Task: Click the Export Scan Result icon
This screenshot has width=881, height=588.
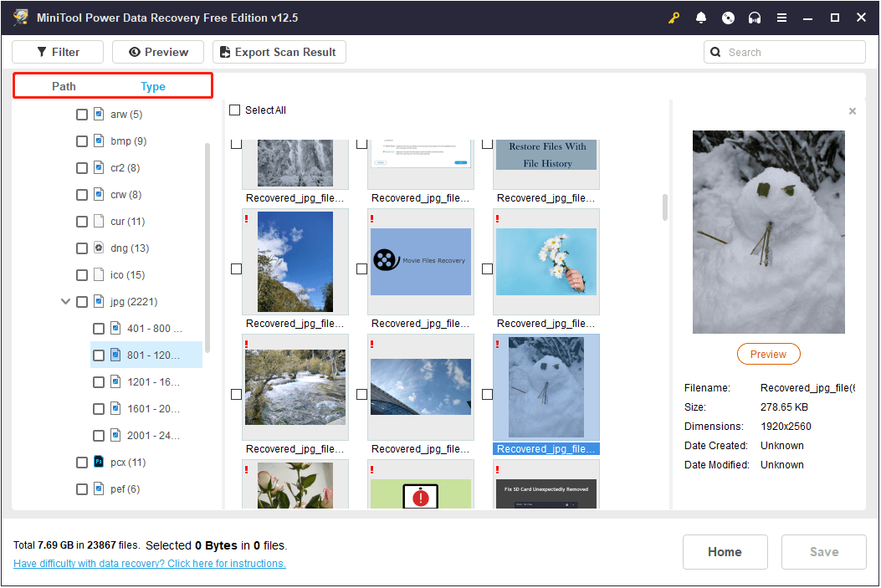Action: 223,52
